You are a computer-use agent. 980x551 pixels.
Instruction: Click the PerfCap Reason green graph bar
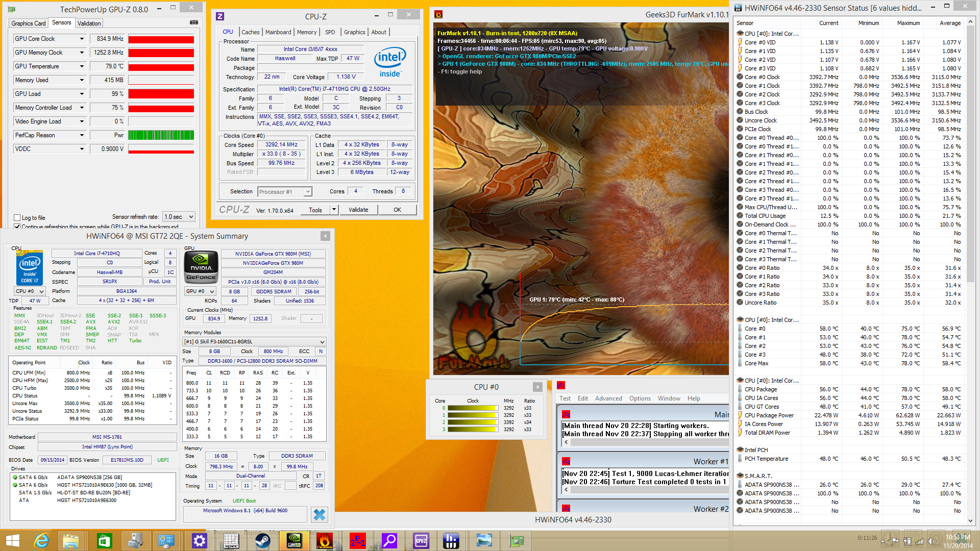click(161, 135)
